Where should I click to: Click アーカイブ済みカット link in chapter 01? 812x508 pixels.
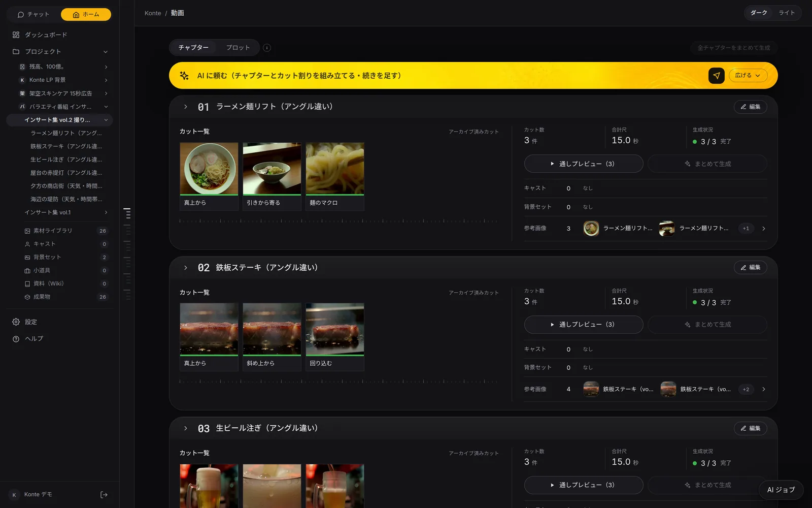click(x=473, y=132)
